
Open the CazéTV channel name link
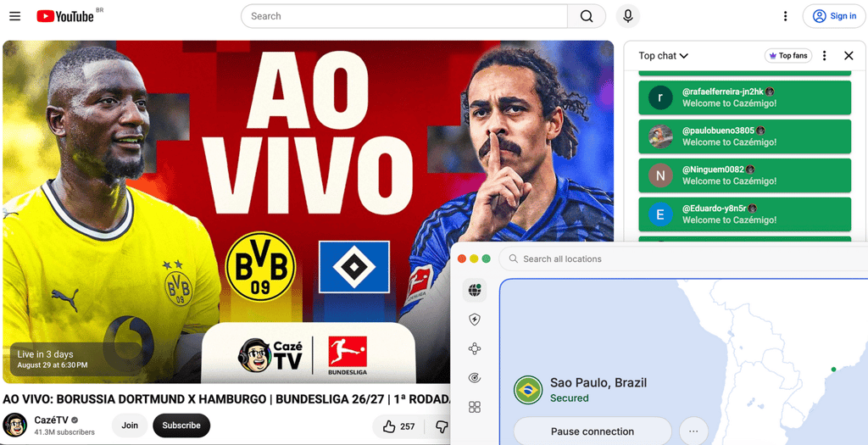point(52,420)
